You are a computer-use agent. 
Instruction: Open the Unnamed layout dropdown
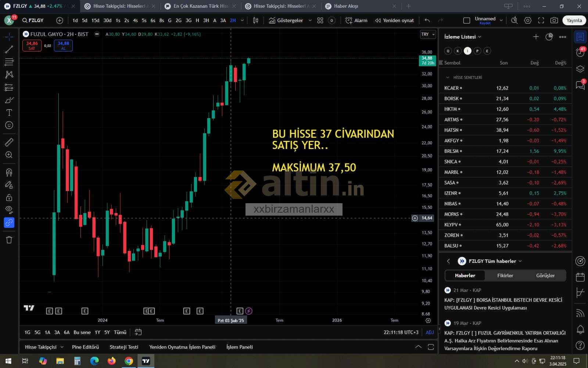[501, 21]
